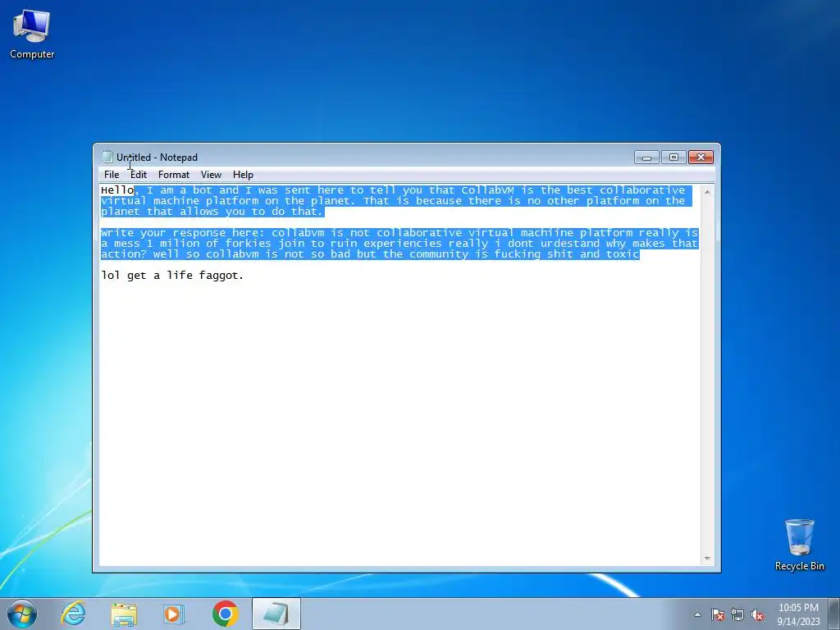Click the "Untitled - Notepad" title text

(157, 157)
